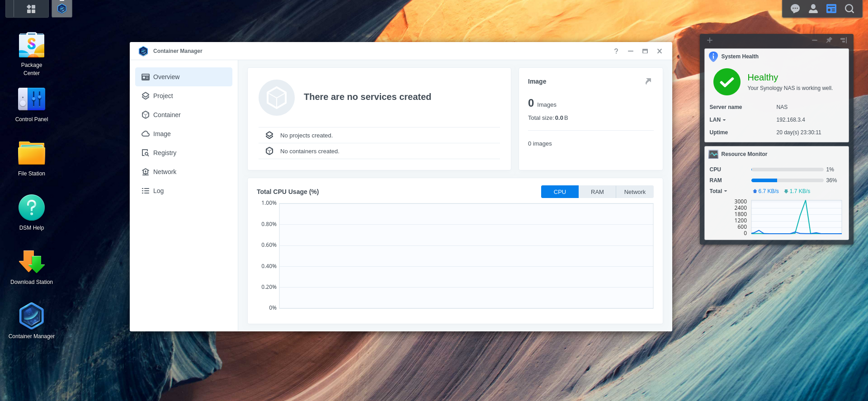Open the Main Menu grid icon
Screen dimensions: 868x401
(31, 9)
